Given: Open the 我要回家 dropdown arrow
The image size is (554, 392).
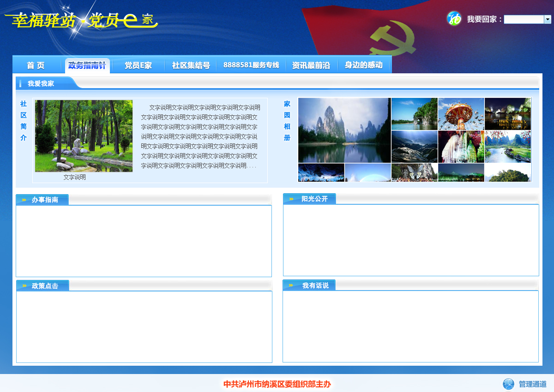Looking at the screenshot, I should click(548, 19).
